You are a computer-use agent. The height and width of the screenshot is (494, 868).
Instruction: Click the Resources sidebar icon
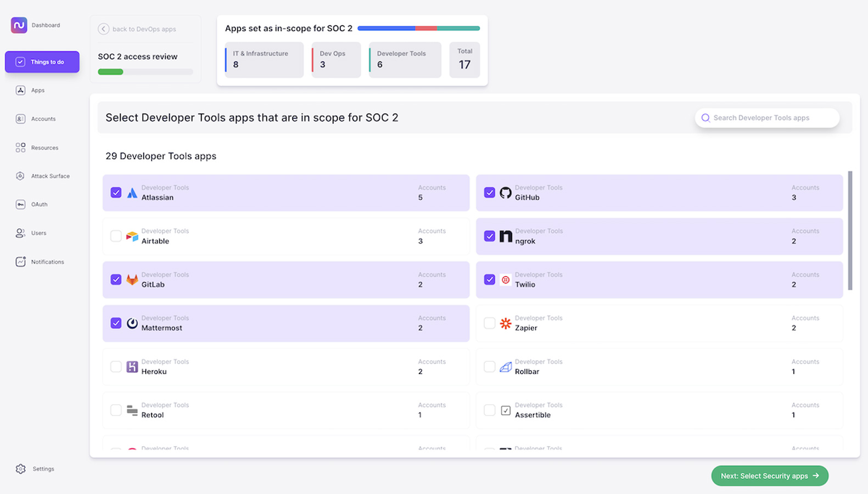20,148
